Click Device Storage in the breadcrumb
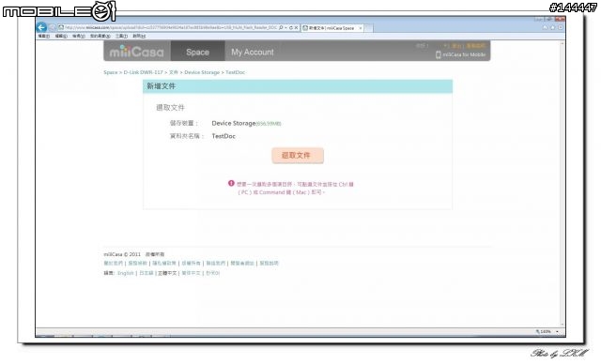Image resolution: width=601 pixels, height=364 pixels. point(202,72)
